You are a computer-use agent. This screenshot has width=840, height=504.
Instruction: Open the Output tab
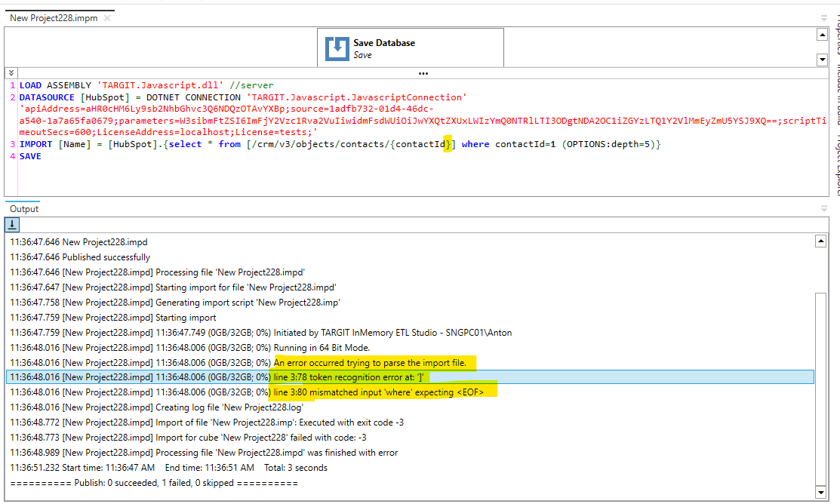pos(24,209)
